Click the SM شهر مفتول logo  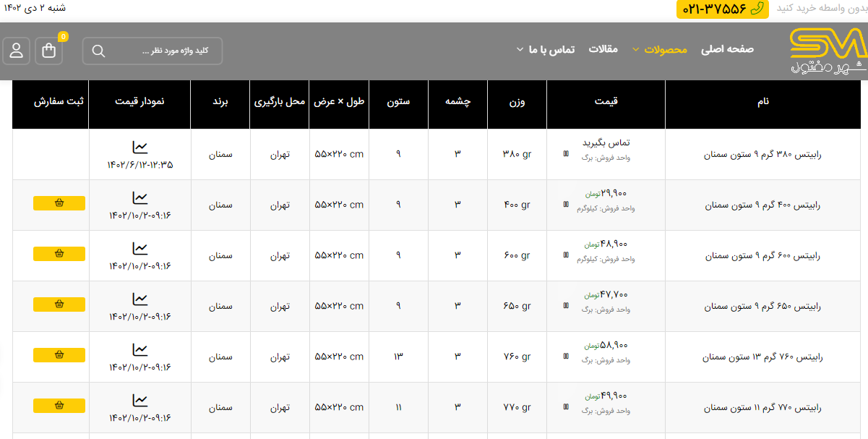pos(827,51)
